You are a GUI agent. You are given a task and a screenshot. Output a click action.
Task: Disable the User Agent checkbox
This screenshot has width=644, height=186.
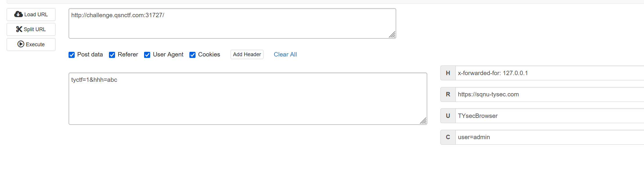point(147,55)
